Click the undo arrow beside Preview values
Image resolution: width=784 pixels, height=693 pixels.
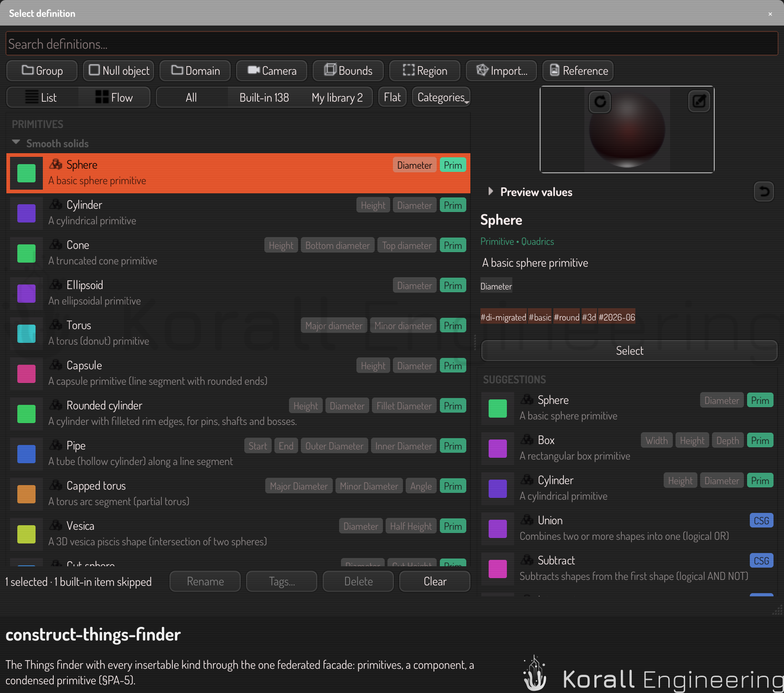[x=764, y=191]
